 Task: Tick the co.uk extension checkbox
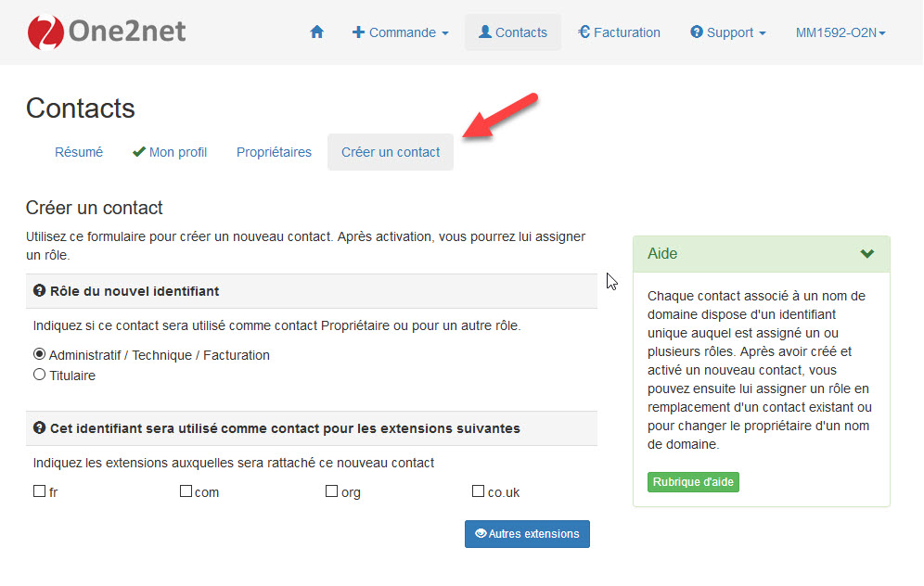coord(478,490)
